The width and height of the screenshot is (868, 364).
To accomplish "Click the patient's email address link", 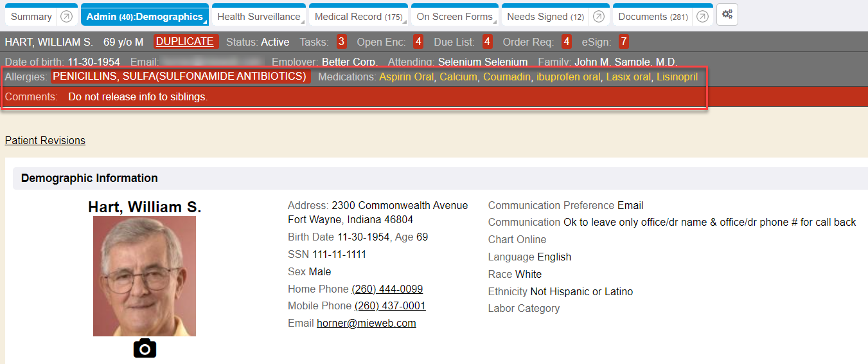I will [366, 323].
